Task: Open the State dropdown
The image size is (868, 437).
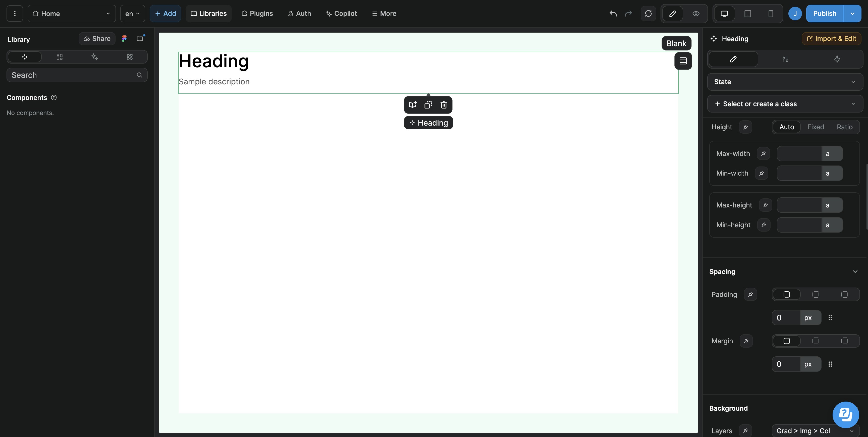Action: pyautogui.click(x=785, y=82)
